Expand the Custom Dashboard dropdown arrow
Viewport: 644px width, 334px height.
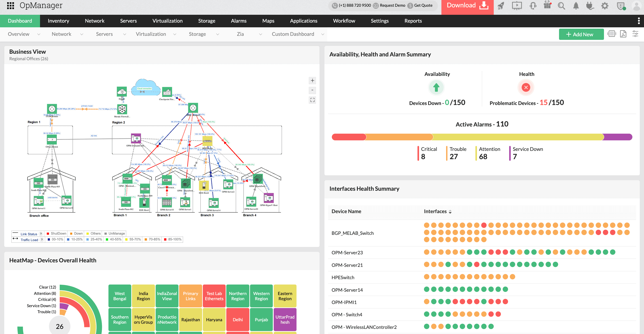pyautogui.click(x=322, y=34)
